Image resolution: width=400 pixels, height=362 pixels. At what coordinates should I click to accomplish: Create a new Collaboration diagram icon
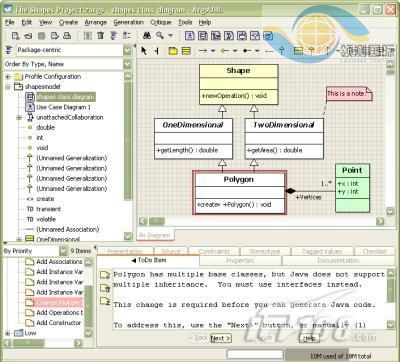click(x=229, y=35)
